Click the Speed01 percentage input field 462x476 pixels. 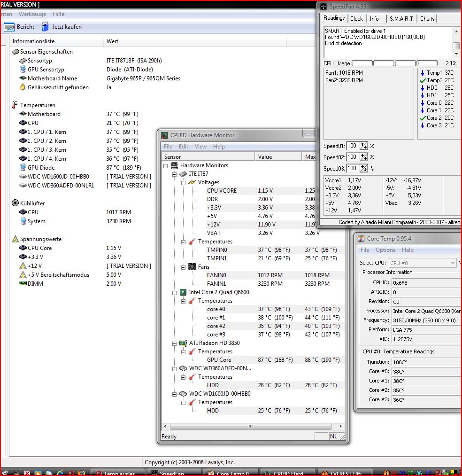click(353, 146)
